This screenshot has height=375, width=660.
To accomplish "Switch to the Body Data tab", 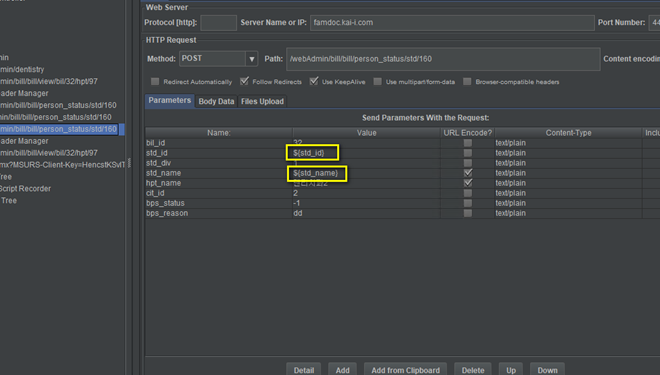I will coord(216,101).
